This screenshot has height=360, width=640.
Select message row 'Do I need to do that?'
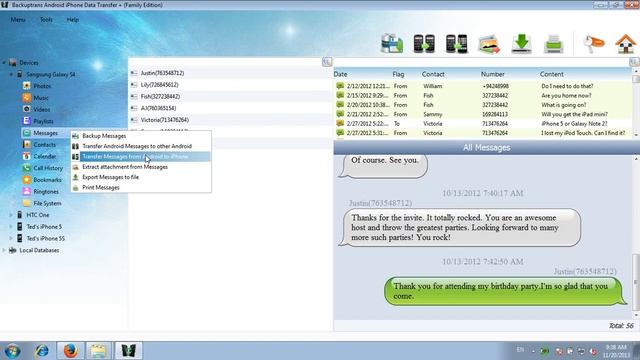pos(483,86)
